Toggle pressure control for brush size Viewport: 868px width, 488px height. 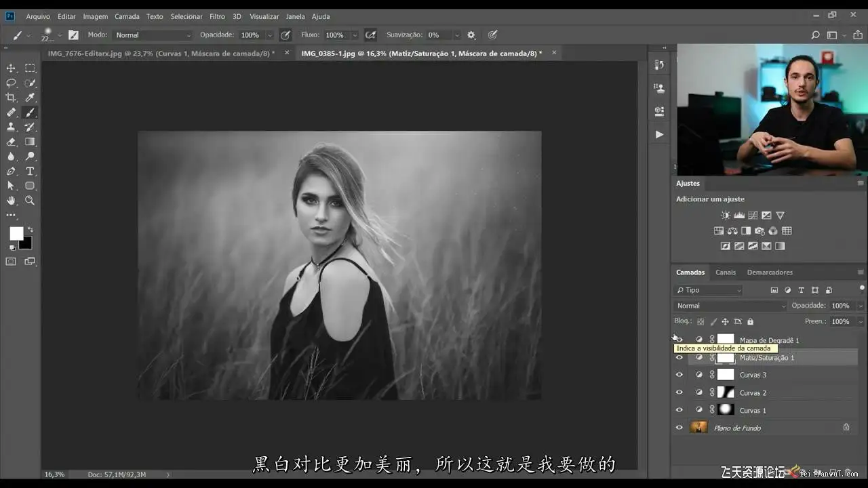[x=493, y=35]
